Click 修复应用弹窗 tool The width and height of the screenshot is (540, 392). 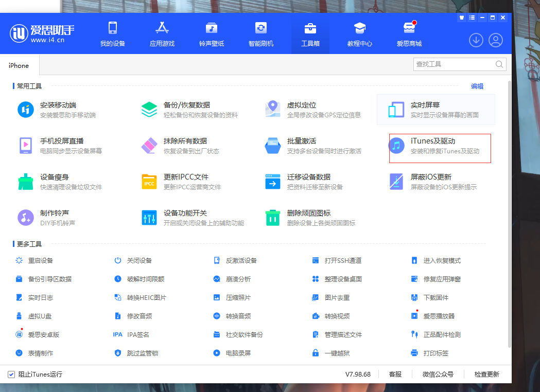(436, 279)
